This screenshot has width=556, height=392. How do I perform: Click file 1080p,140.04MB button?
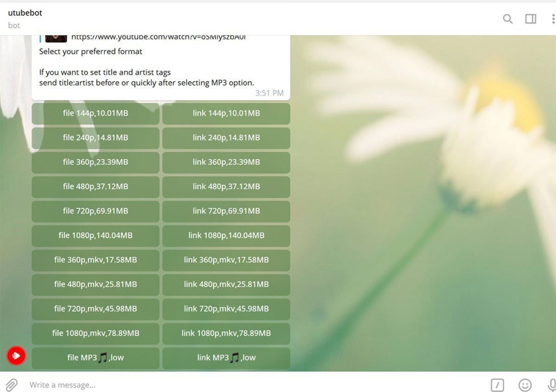(x=96, y=236)
